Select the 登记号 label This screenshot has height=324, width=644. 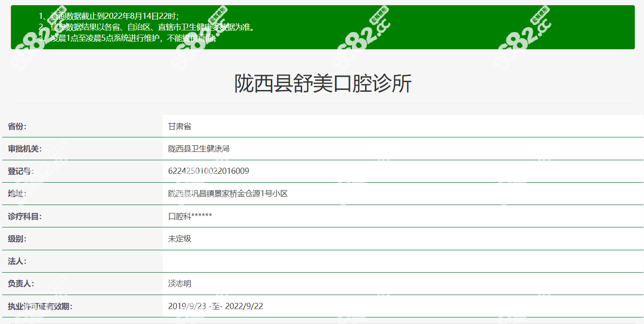(x=21, y=171)
